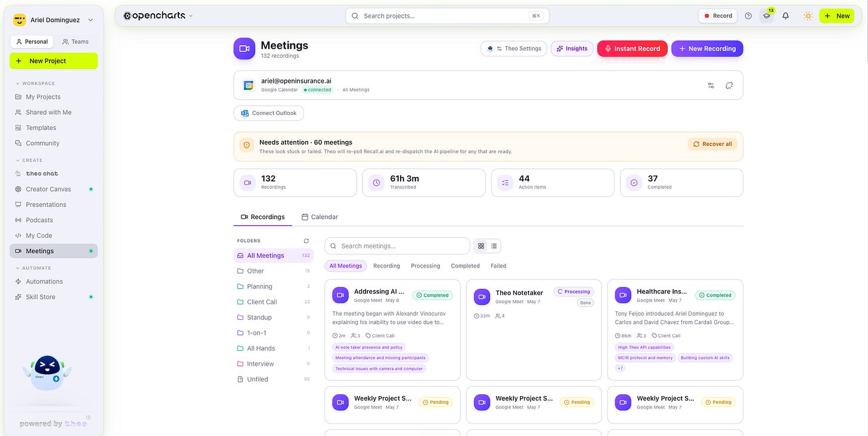The width and height of the screenshot is (868, 436).
Task: Click the shield icon in Needs attention banner
Action: pos(246,145)
